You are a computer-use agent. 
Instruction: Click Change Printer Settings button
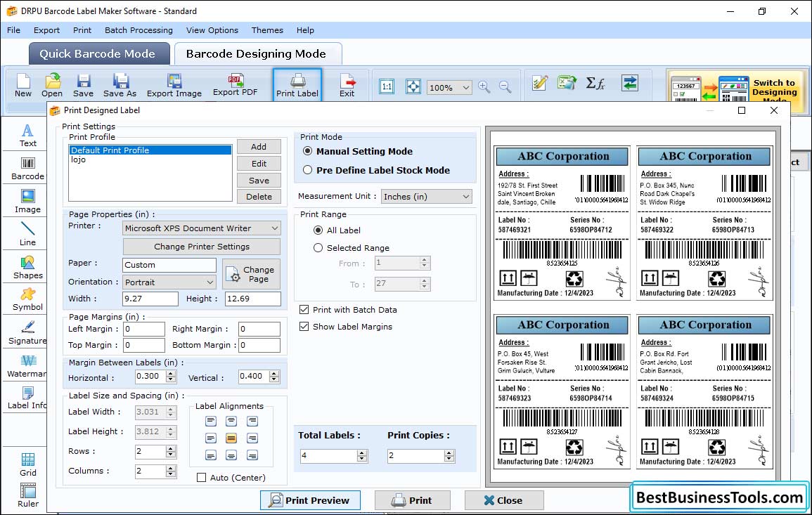tap(202, 247)
